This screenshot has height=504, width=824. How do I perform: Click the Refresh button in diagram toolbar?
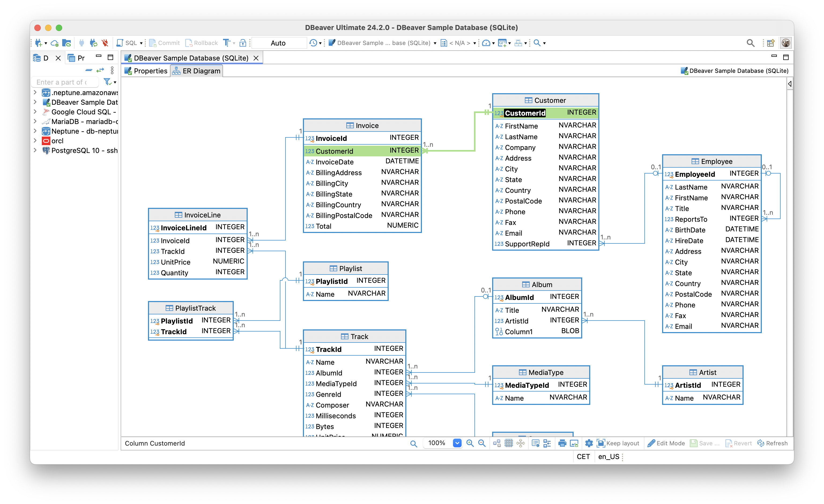(772, 443)
